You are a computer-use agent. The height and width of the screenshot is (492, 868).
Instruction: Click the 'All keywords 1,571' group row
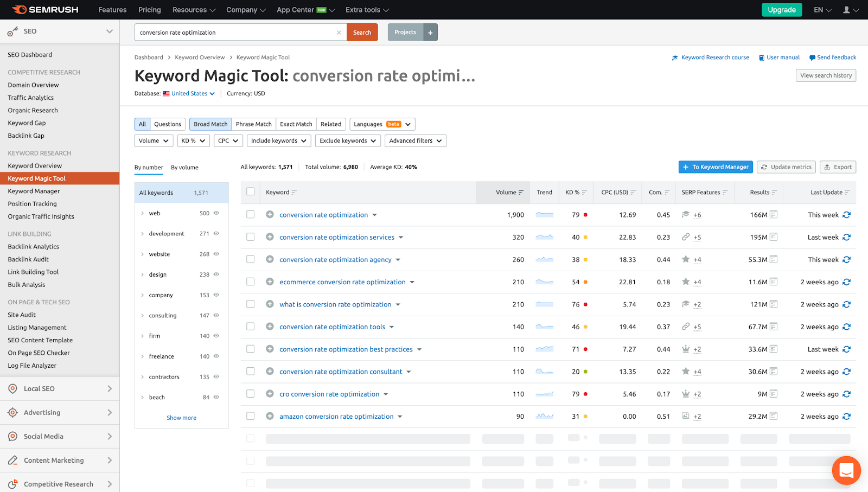(x=182, y=193)
